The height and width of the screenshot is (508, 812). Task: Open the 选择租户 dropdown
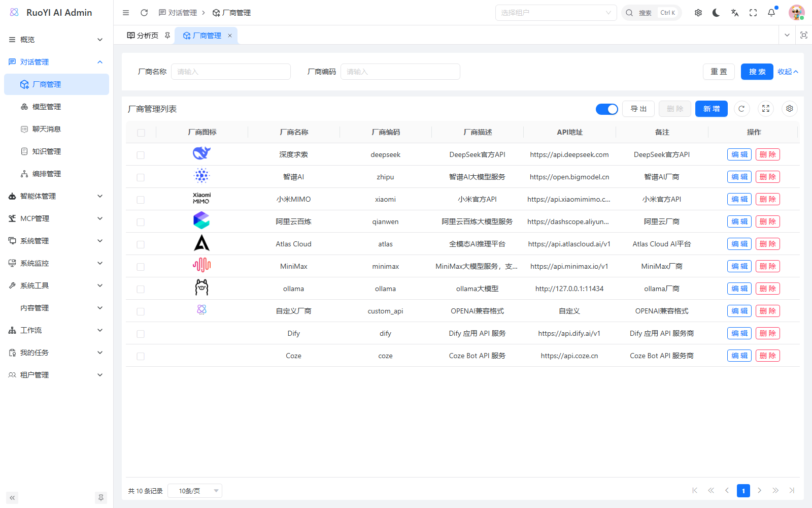pyautogui.click(x=556, y=13)
